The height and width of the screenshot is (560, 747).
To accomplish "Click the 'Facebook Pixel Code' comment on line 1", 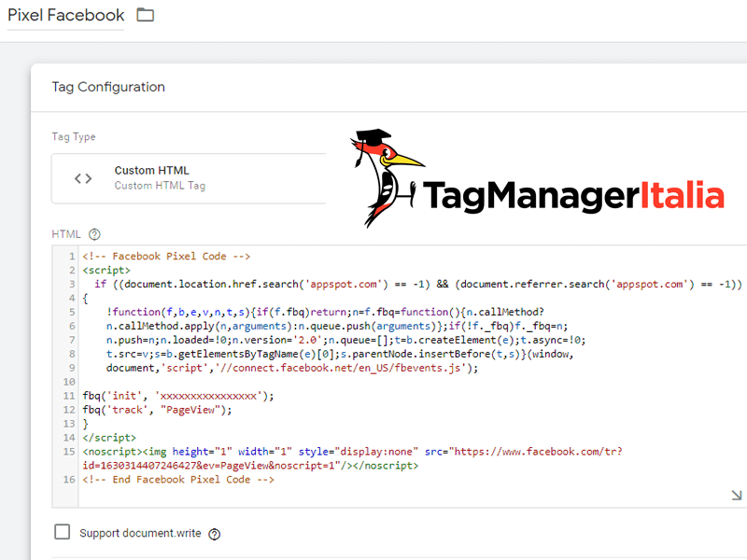I will tap(166, 256).
